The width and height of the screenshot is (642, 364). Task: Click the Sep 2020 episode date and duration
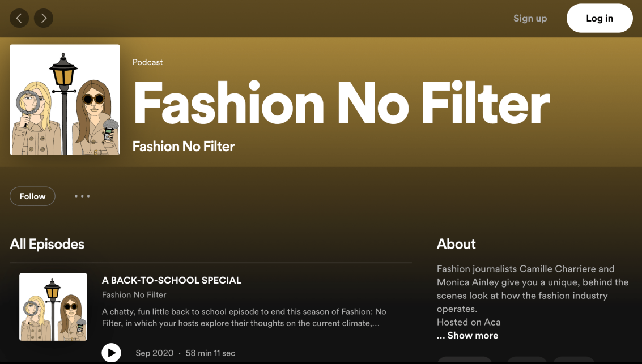tap(185, 353)
